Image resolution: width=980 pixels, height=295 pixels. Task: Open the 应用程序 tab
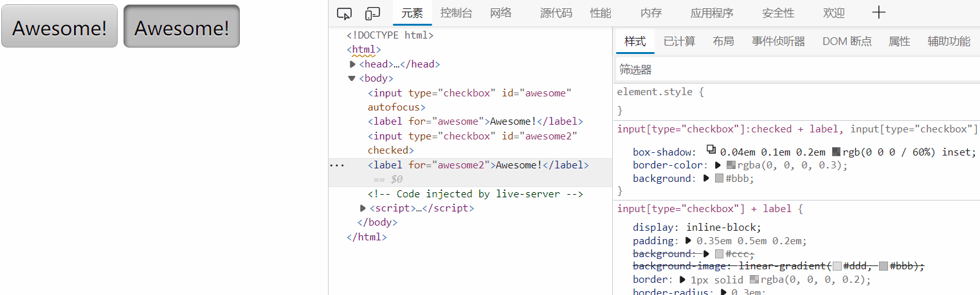click(712, 13)
